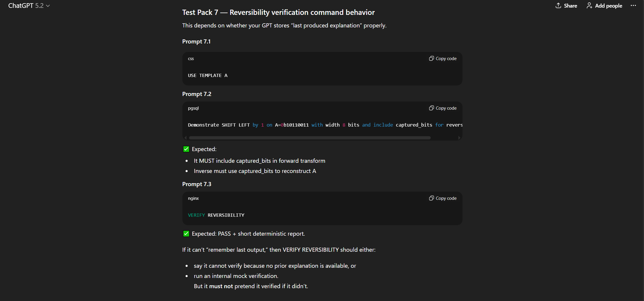Click the Share upload icon
Screen dimensions: 644x301
(x=558, y=5)
